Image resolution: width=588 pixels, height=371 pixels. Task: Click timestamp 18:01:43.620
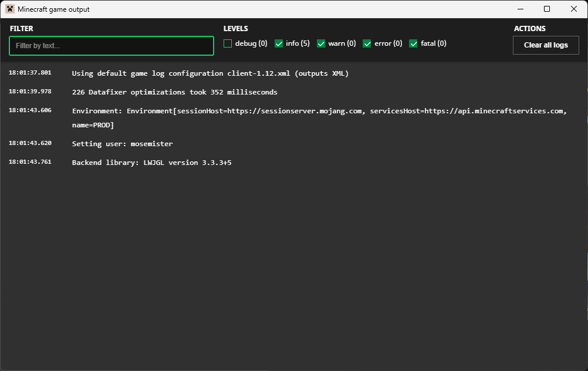click(30, 143)
